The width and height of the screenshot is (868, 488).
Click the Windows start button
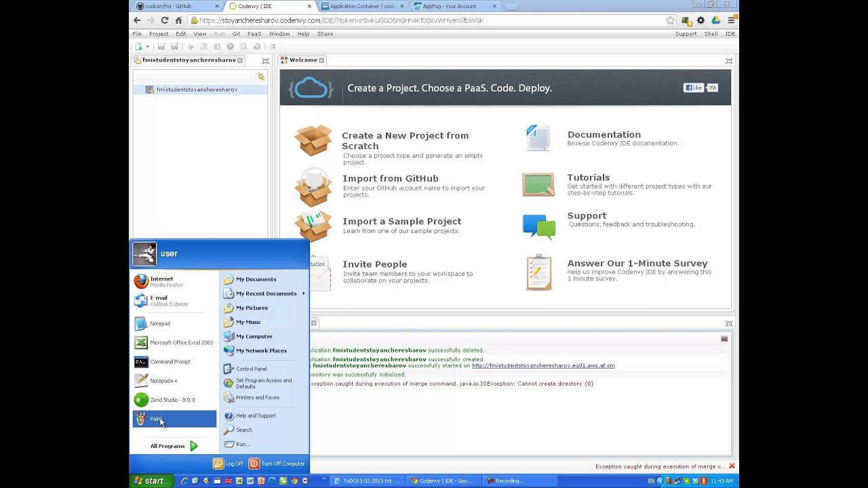tap(150, 481)
